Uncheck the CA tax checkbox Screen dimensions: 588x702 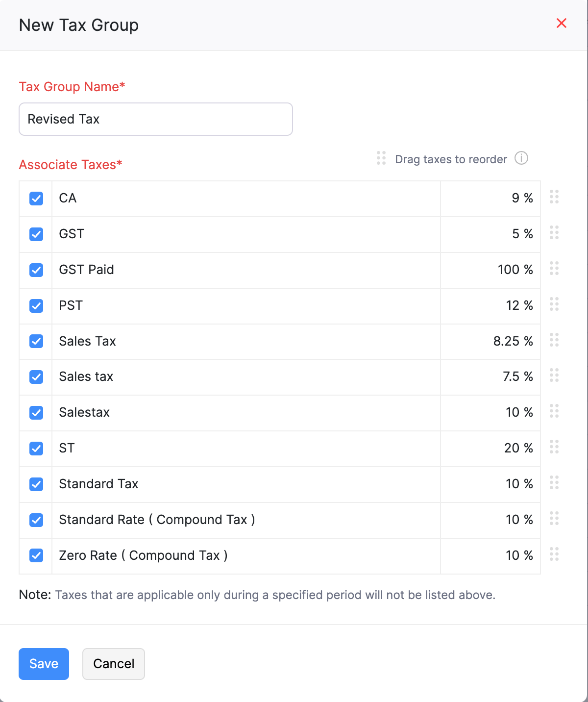(36, 199)
